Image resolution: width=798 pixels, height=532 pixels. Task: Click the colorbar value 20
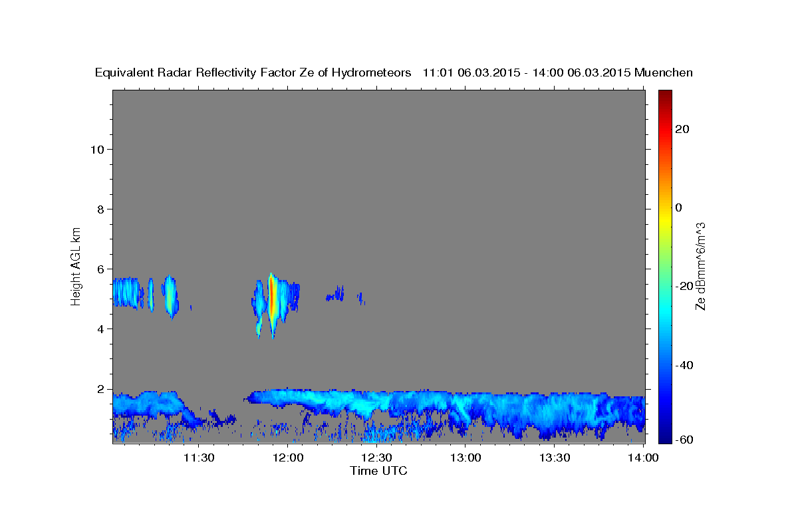pyautogui.click(x=682, y=129)
